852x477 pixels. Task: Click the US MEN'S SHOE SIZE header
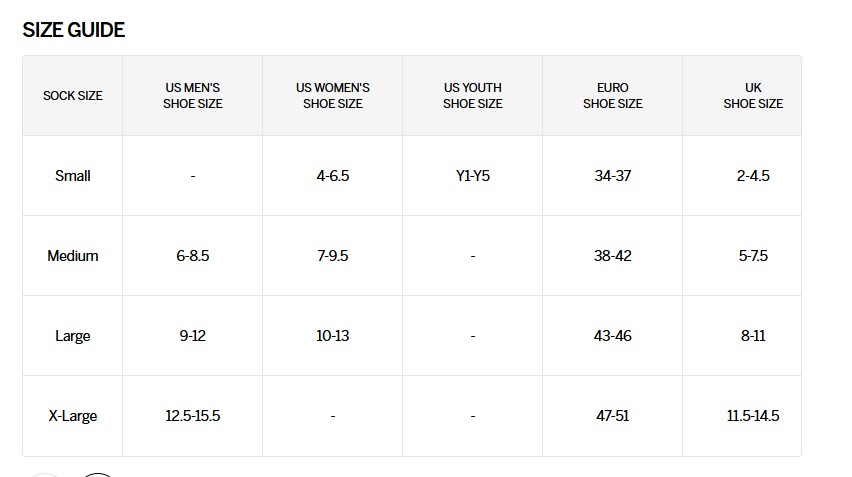click(193, 96)
